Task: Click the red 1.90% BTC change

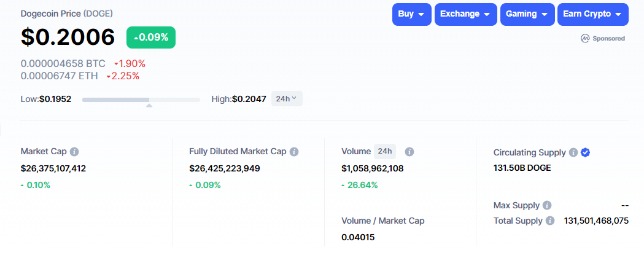Action: click(130, 64)
